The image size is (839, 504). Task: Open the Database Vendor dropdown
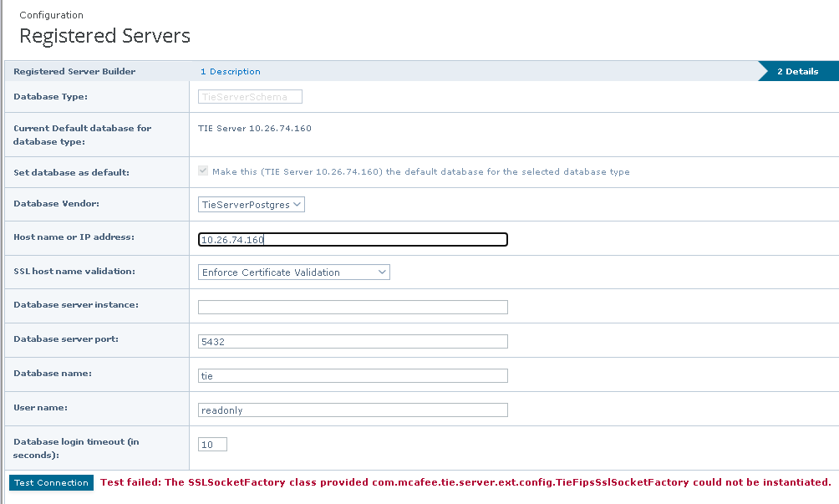[x=252, y=204]
